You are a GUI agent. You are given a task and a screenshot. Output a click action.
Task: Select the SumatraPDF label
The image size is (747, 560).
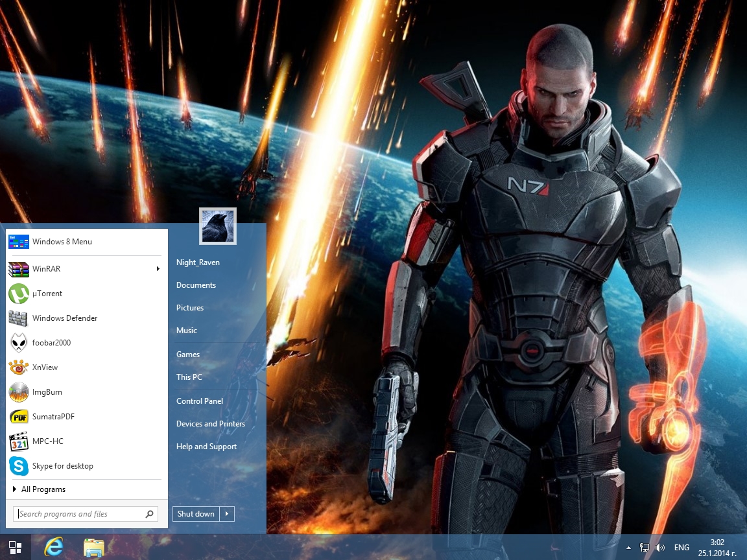(x=53, y=417)
